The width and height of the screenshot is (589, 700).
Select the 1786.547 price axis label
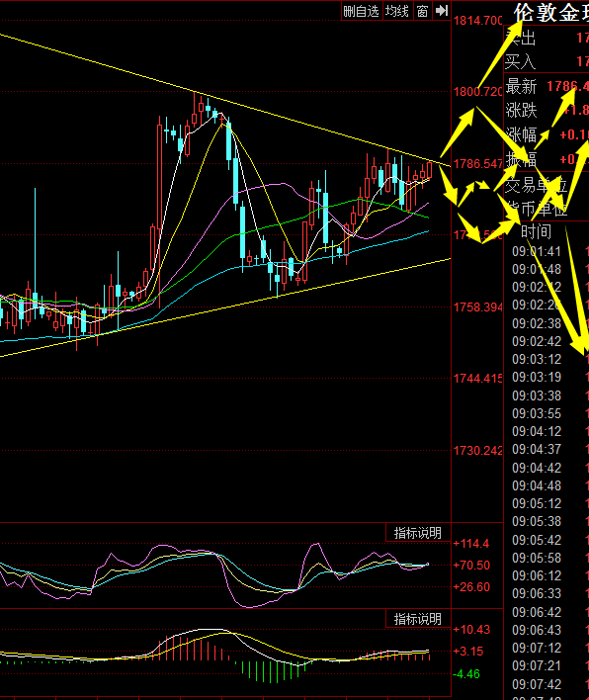click(477, 164)
